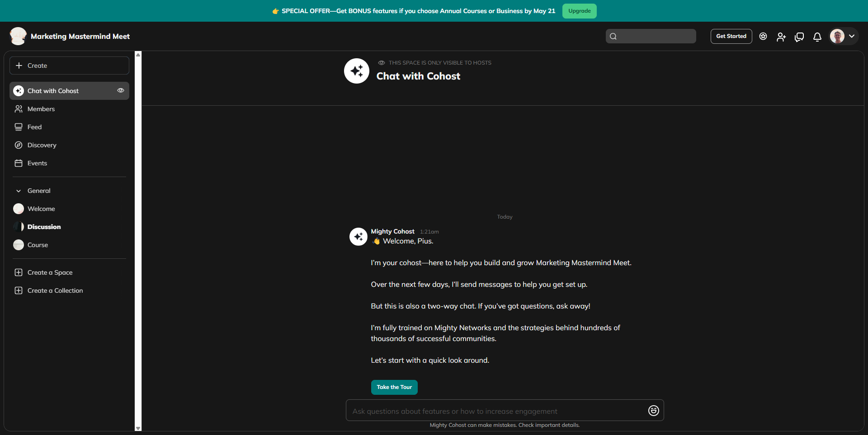
Task: Collapse the General section chevron
Action: [x=19, y=191]
